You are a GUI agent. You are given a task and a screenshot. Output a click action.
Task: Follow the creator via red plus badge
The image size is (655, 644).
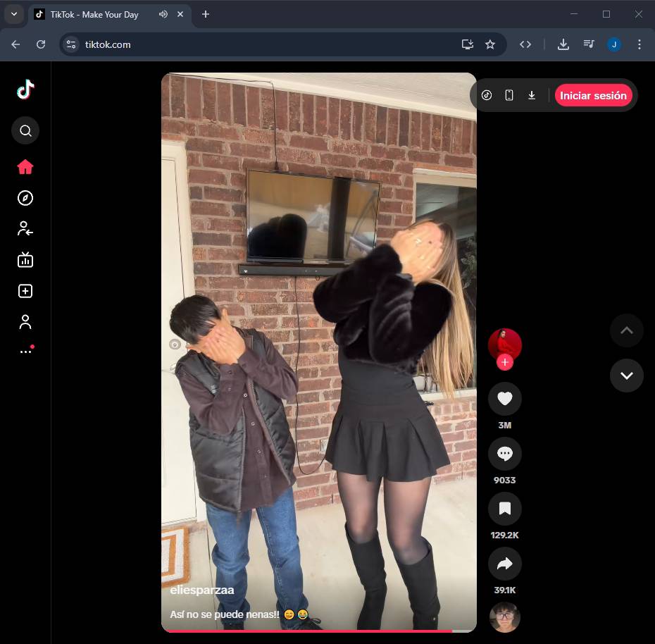point(504,362)
